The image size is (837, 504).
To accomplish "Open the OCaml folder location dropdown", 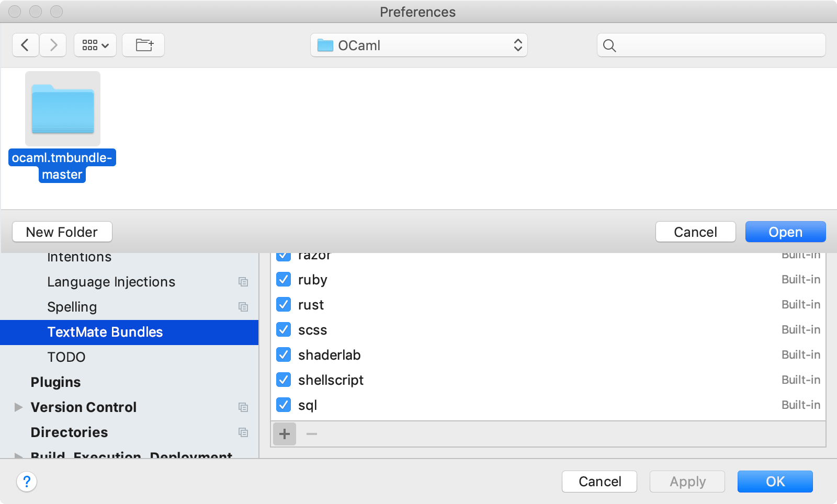I will 418,45.
